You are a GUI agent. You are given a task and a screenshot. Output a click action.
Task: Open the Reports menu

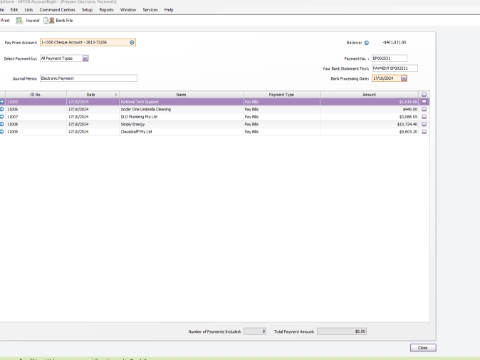click(106, 10)
